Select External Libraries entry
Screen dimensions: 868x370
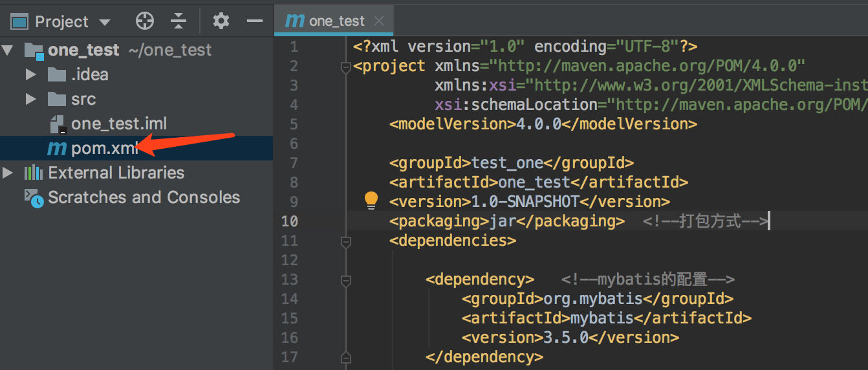(136, 173)
